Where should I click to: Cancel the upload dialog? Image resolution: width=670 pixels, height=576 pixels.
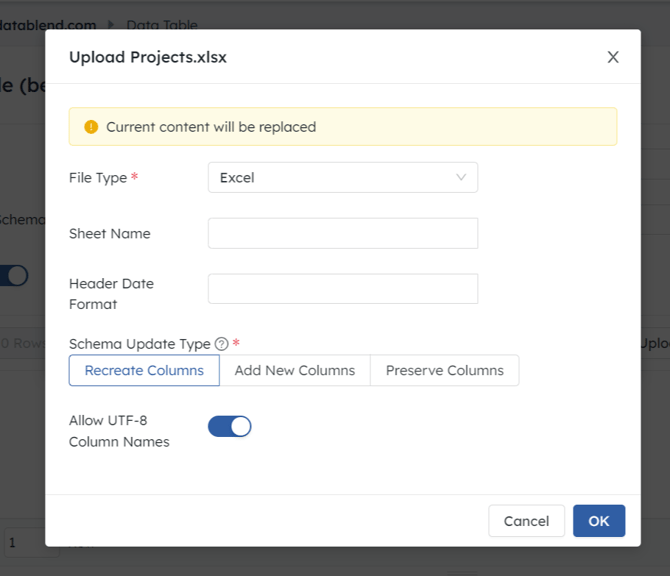coord(526,521)
